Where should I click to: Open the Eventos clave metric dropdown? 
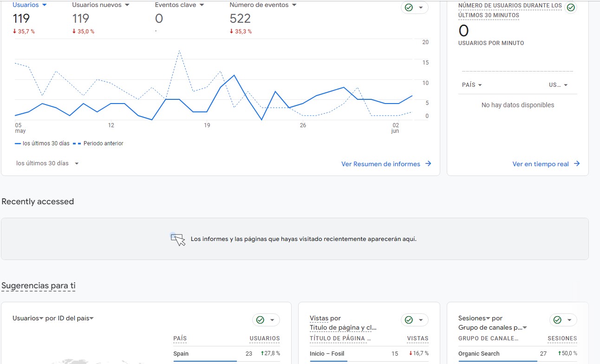179,5
